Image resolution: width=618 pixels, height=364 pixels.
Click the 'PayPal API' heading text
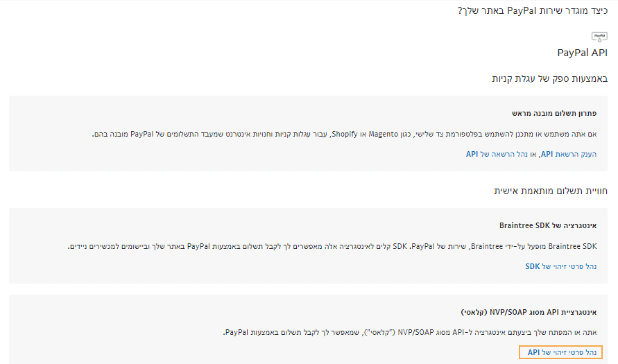pos(582,53)
